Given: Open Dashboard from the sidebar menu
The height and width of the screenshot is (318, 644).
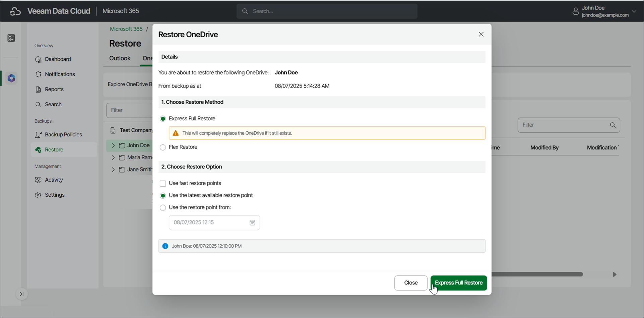Looking at the screenshot, I should click(x=58, y=59).
